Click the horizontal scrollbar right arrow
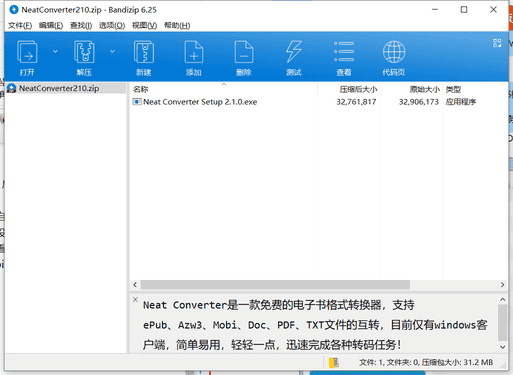This screenshot has height=375, width=513. 502,285
